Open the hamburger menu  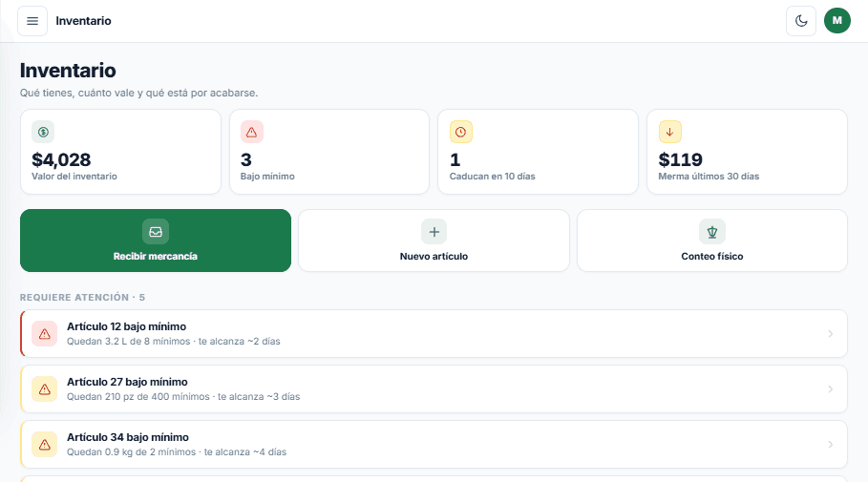point(32,21)
